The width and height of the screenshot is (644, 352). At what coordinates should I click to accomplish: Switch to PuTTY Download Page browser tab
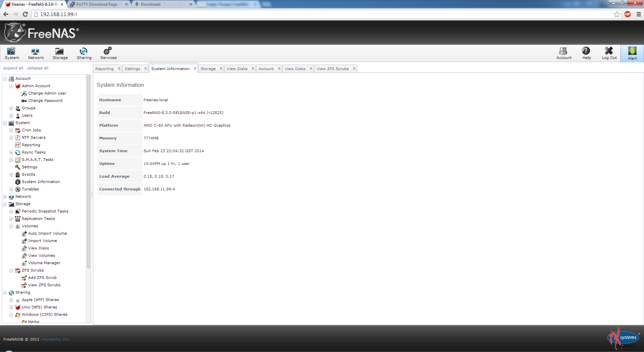point(97,4)
